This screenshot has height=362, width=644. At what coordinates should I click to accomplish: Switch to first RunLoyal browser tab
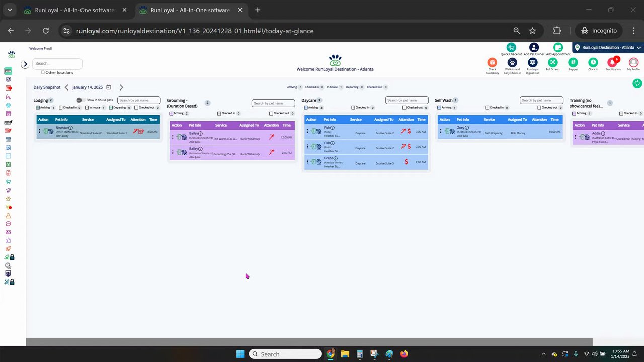(x=74, y=10)
